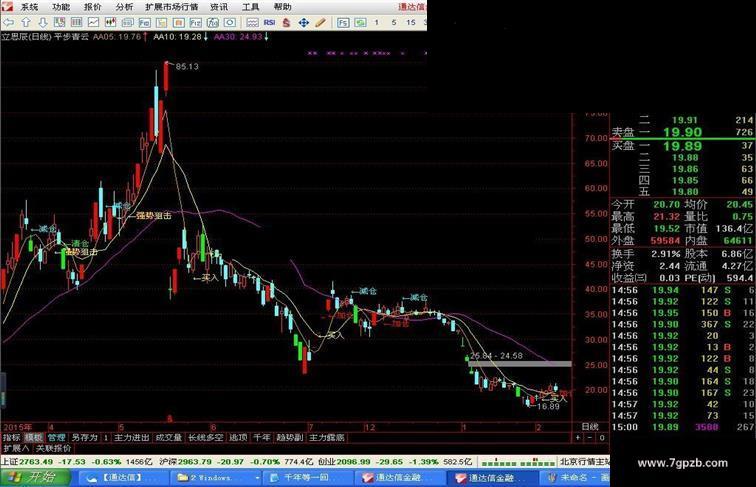
Task: Open the 帮助 menu
Action: pos(283,7)
